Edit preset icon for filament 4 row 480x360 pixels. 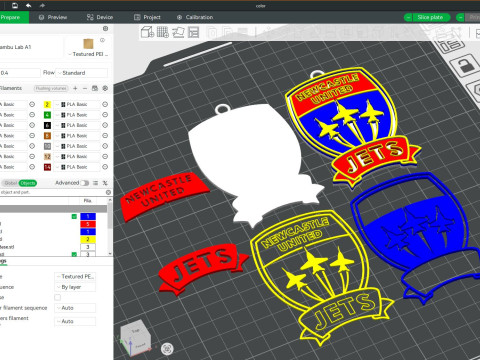coord(105,115)
